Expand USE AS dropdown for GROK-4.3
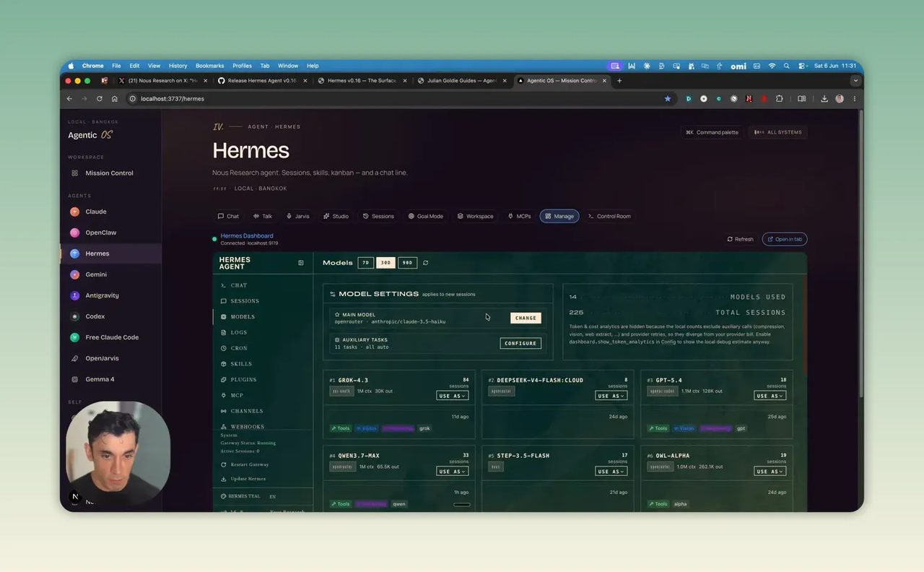This screenshot has width=924, height=572. coord(453,396)
